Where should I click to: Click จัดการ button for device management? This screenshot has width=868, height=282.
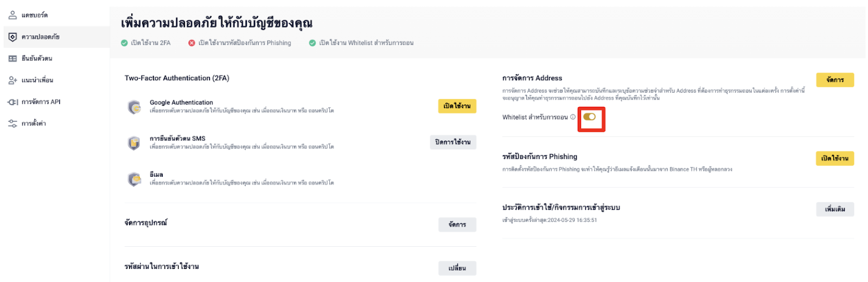click(x=457, y=225)
